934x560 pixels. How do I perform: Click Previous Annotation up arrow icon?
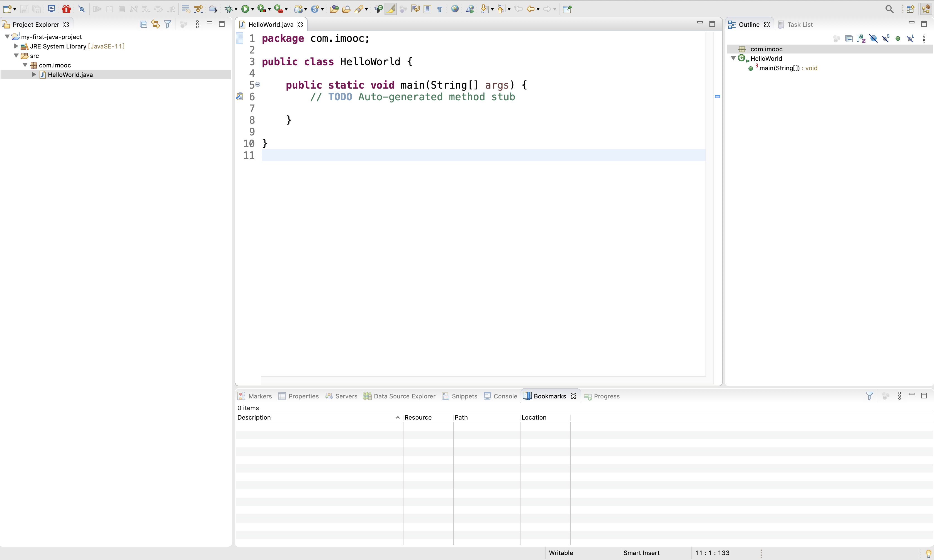[501, 9]
